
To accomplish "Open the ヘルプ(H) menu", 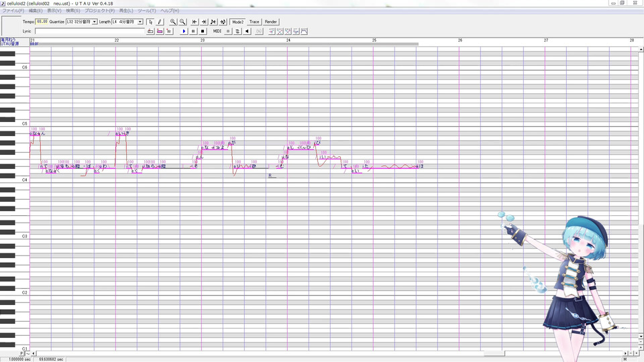I will coord(170,11).
